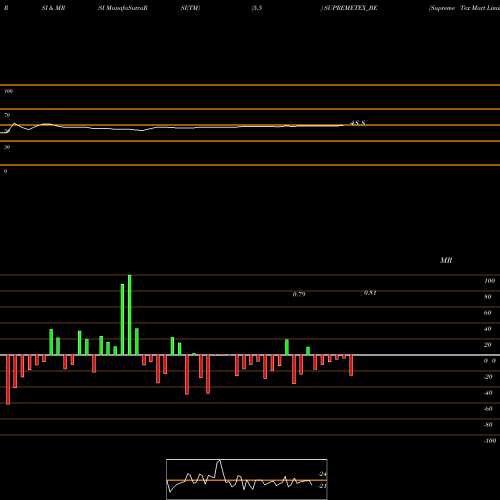Click the MR axis label -40
The width and height of the screenshot is (500, 500).
[x=488, y=393]
